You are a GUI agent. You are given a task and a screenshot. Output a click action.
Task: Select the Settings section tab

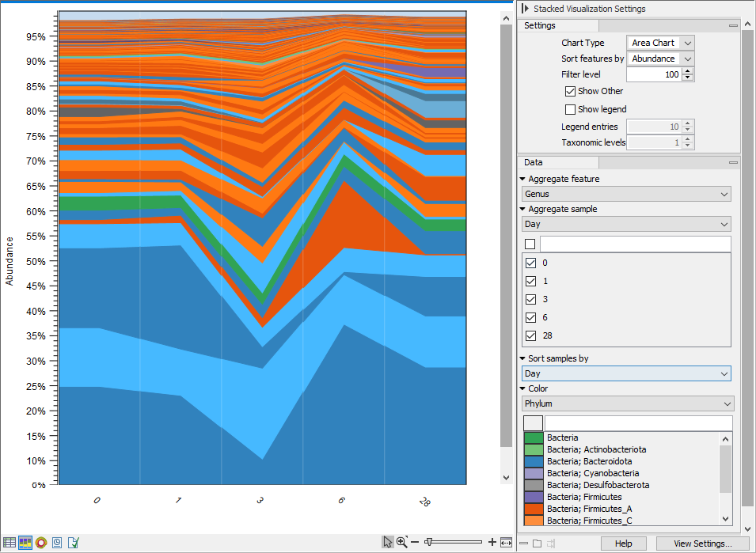click(540, 25)
